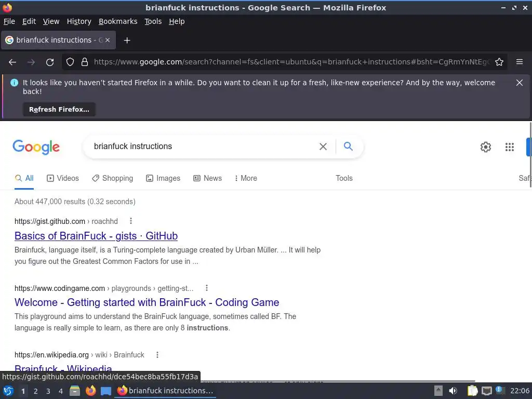Expand the More search categories dropdown
This screenshot has height=399, width=532.
[x=246, y=178]
